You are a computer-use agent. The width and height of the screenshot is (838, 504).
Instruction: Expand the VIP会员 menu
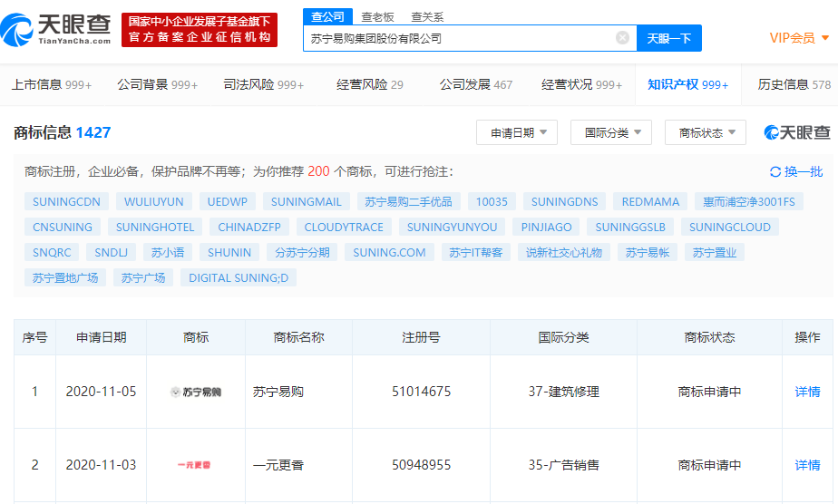click(799, 38)
